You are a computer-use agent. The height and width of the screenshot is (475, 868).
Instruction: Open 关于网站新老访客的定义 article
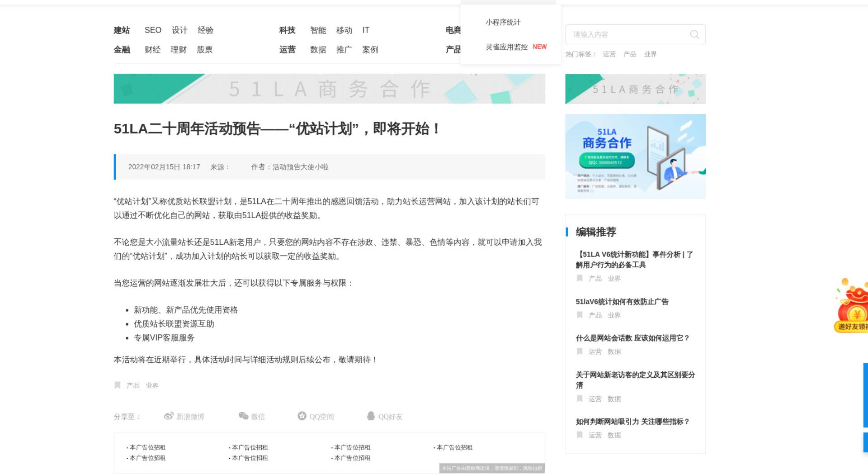(x=635, y=380)
